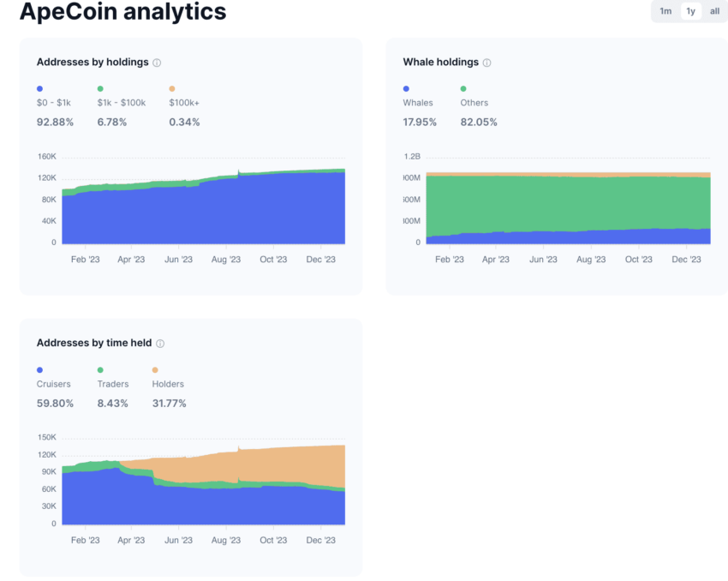The width and height of the screenshot is (728, 581).
Task: Open info icon beside Addresses by holdings
Action: pyautogui.click(x=157, y=63)
